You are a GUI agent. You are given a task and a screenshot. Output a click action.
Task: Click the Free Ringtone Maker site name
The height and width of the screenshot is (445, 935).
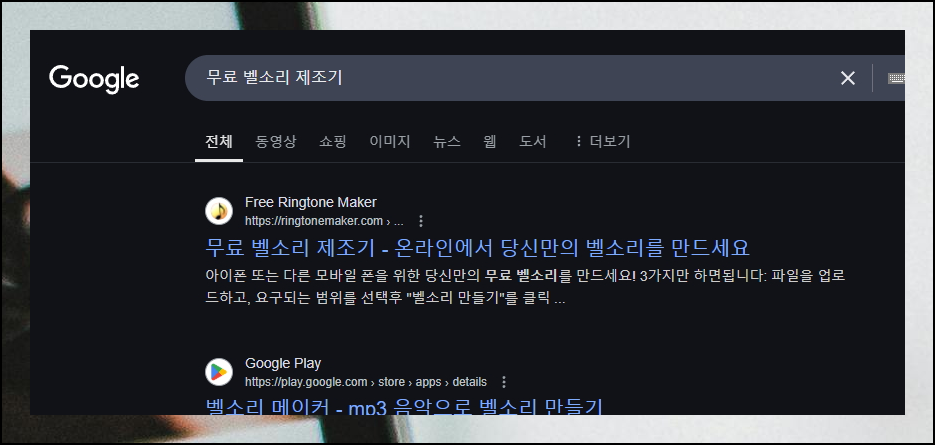click(311, 202)
